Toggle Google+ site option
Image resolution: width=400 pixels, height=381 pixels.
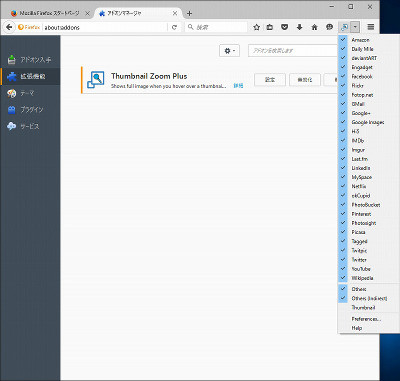coord(368,113)
